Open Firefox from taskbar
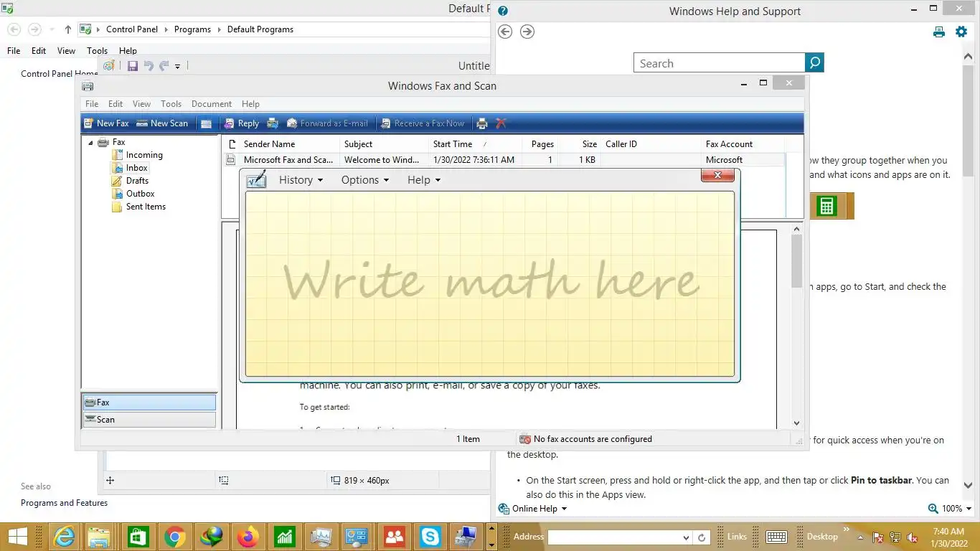Image resolution: width=980 pixels, height=551 pixels. tap(248, 537)
